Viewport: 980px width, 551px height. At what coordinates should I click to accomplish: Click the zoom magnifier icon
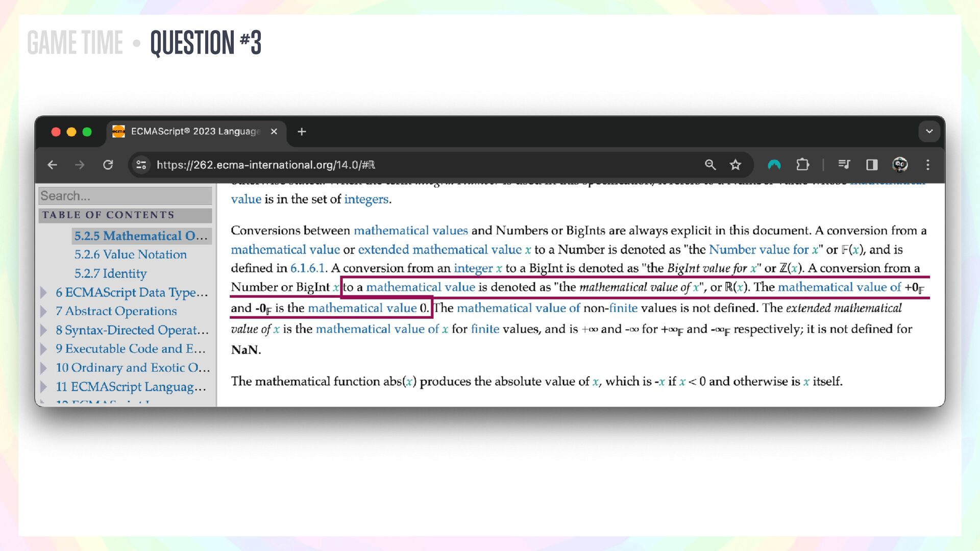(710, 165)
